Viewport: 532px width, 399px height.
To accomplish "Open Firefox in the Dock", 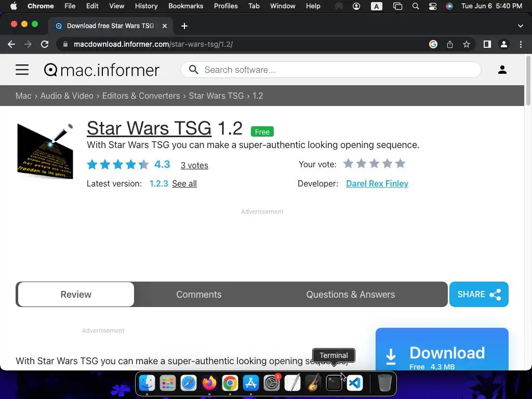I will 209,383.
